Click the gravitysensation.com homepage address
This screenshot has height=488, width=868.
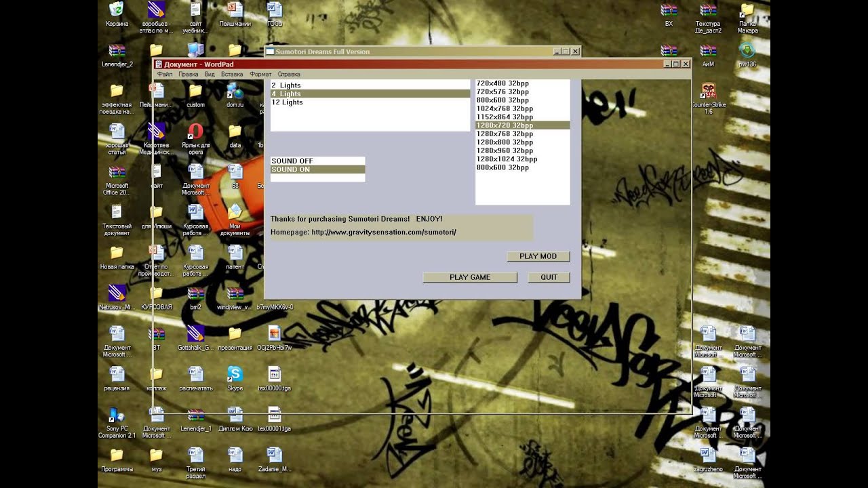pyautogui.click(x=384, y=232)
